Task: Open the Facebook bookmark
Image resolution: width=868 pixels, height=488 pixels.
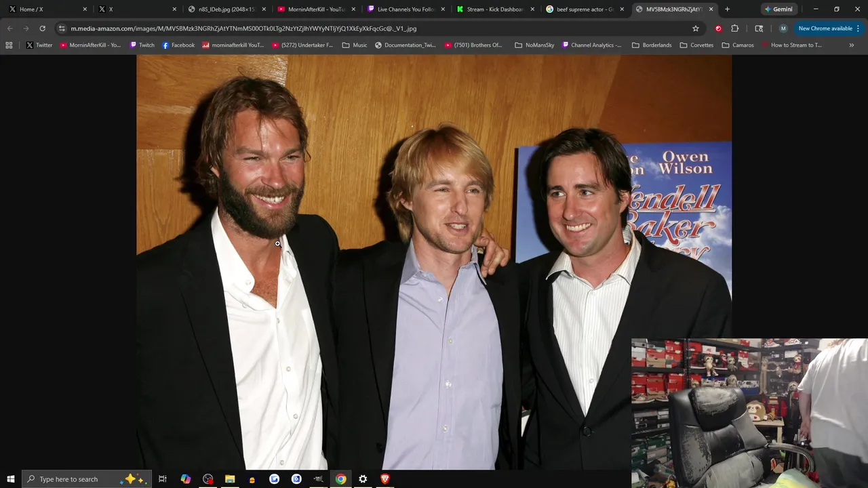Action: 178,45
